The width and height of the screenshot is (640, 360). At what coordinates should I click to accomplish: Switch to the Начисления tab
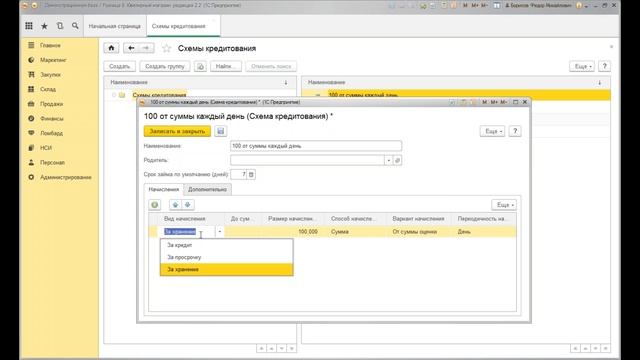(164, 189)
